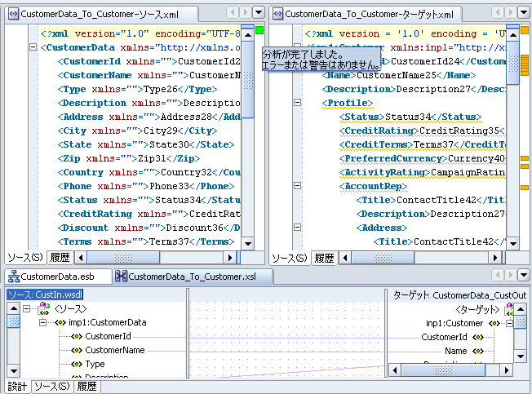Screen dimensions: 532x394
Task: Open the CustomerData_To_Customer-ソース.xml tab
Action: pos(100,14)
